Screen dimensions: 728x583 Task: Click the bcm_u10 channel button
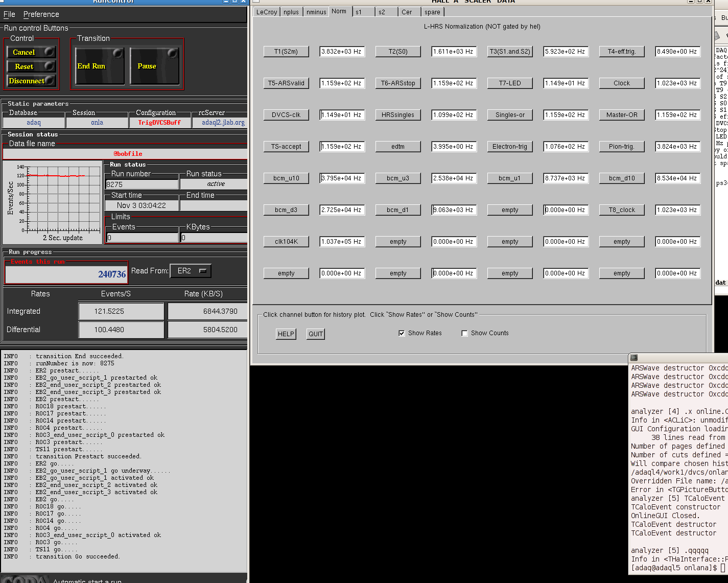(x=286, y=178)
